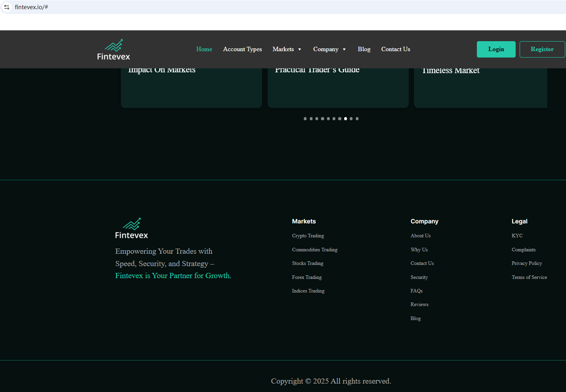Open the FAQs footer link
566x392 pixels.
pyautogui.click(x=416, y=291)
